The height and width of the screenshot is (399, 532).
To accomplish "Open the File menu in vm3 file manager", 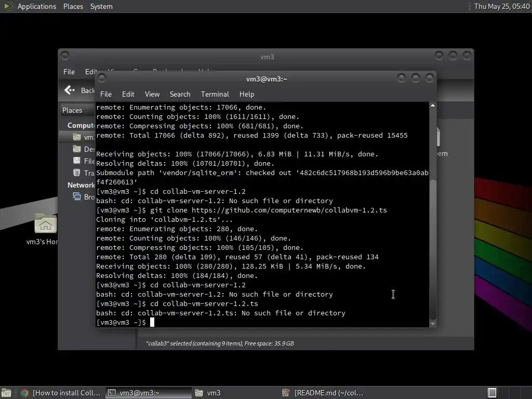I will pyautogui.click(x=69, y=72).
